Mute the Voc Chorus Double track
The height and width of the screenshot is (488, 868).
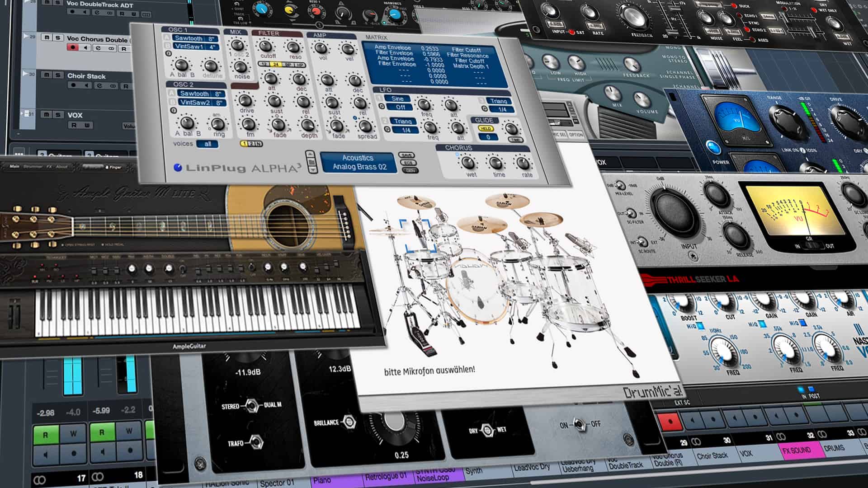click(x=47, y=38)
